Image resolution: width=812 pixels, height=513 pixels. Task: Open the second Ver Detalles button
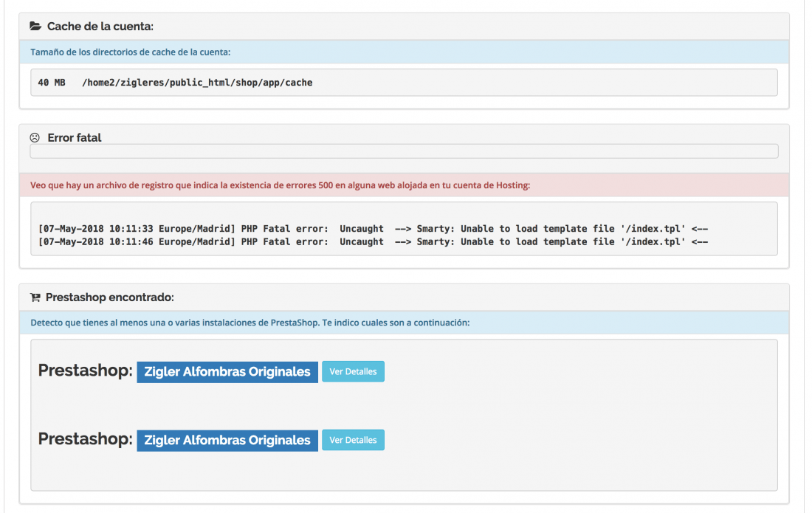pos(353,440)
